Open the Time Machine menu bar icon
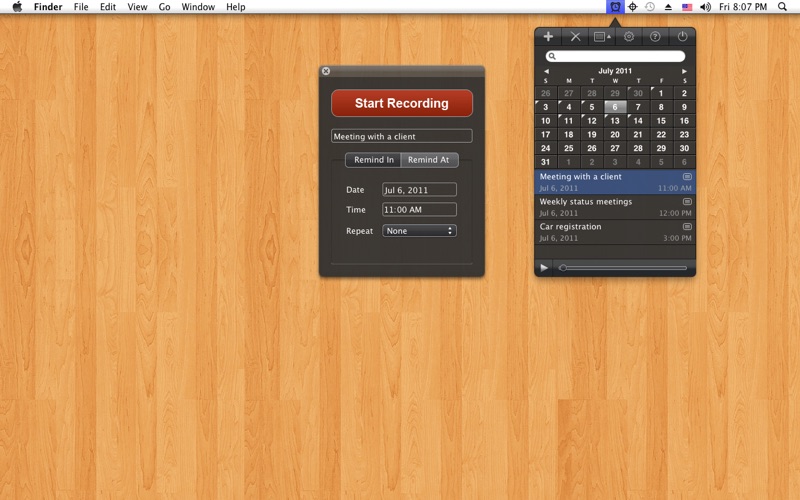 (649, 7)
